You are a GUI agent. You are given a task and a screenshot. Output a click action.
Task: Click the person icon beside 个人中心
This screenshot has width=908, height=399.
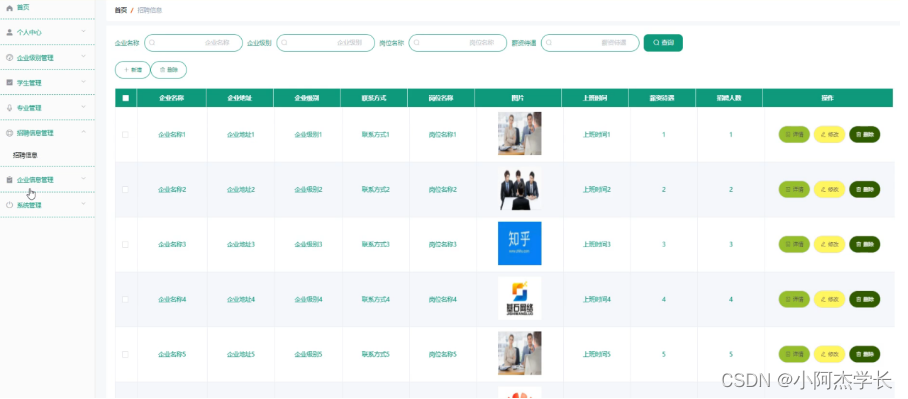tap(9, 32)
